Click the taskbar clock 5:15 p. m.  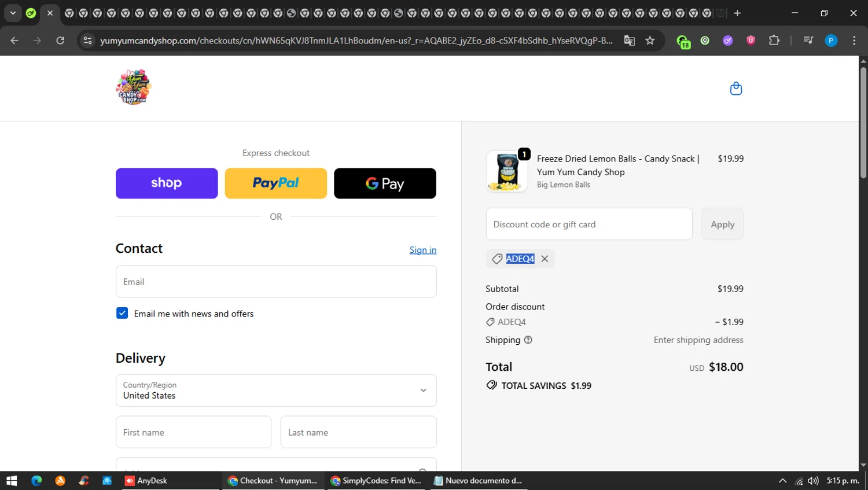coord(843,481)
